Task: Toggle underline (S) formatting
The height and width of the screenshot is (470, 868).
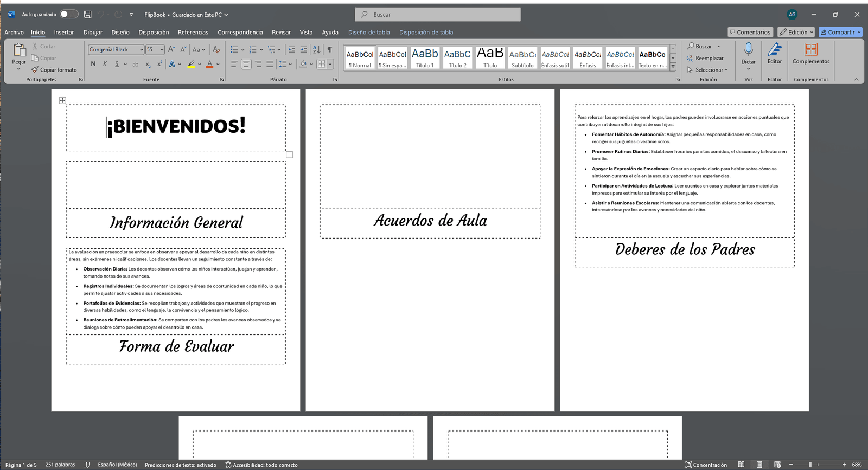Action: [x=117, y=64]
